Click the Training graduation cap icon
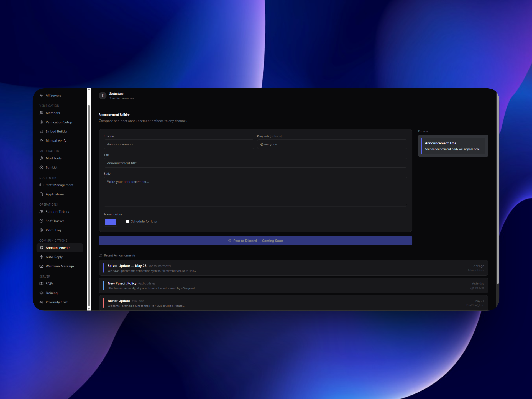Image resolution: width=532 pixels, height=399 pixels. click(x=41, y=293)
